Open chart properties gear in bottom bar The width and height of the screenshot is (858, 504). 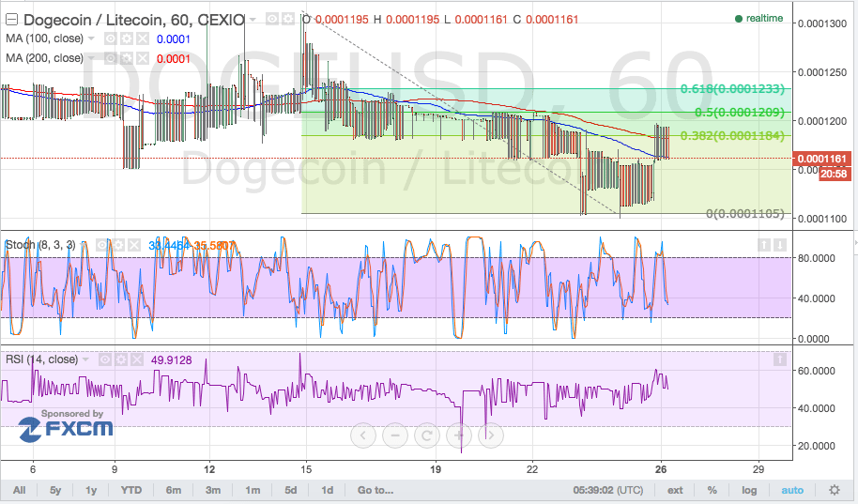point(834,490)
